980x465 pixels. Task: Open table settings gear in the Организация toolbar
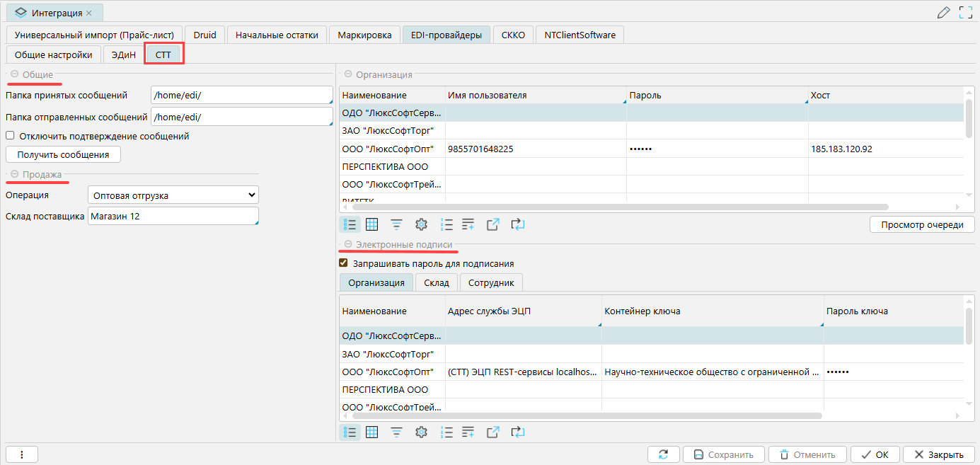coord(421,224)
